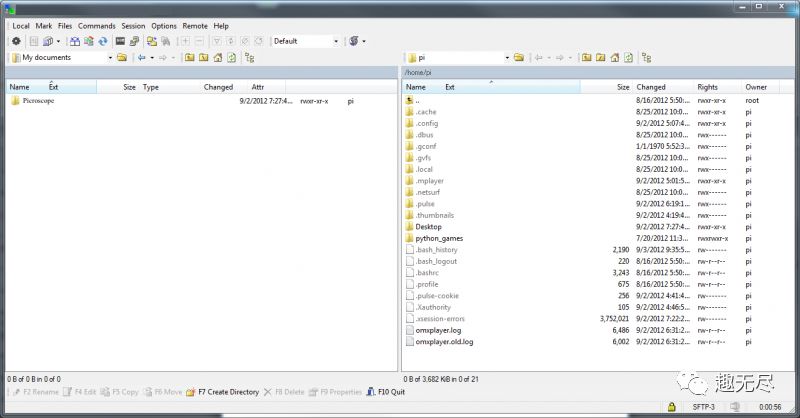Viewport: 800px width, 418px height.
Task: Open the Session menu
Action: [133, 26]
